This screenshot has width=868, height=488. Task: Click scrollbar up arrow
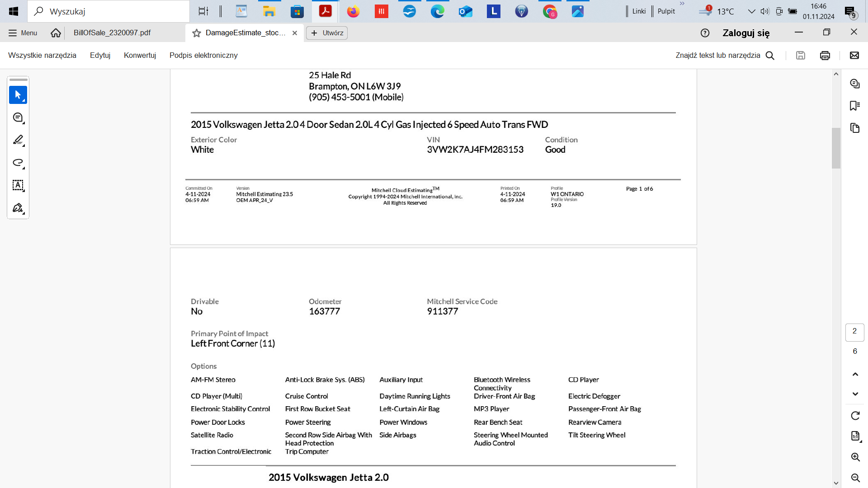point(836,74)
